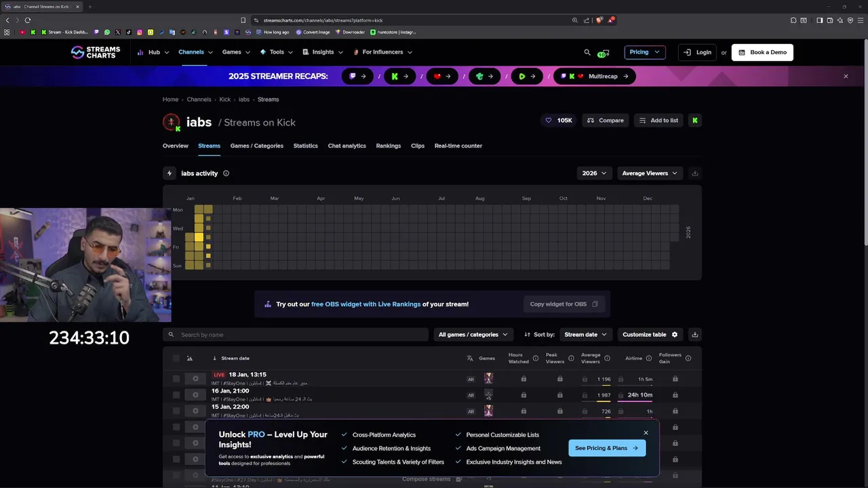Click See Pricing & Plans button
Image resolution: width=868 pixels, height=488 pixels.
(607, 448)
